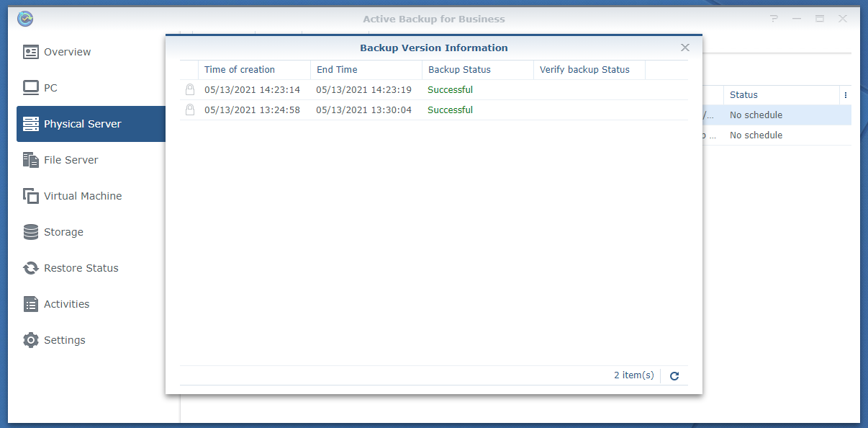This screenshot has height=428, width=868.
Task: Select the 05/13/2021 13:30:04 backup row
Action: click(x=363, y=110)
